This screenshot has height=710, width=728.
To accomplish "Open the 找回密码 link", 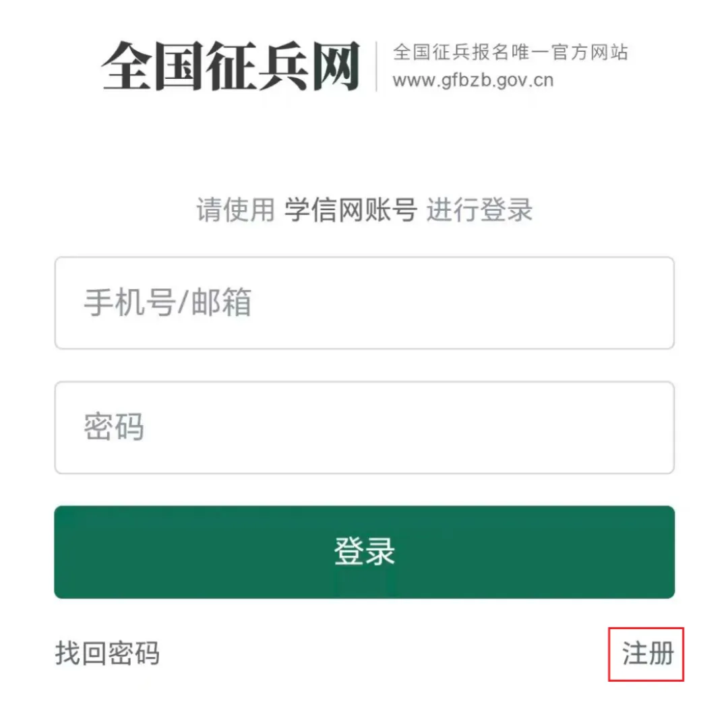I will pyautogui.click(x=107, y=653).
